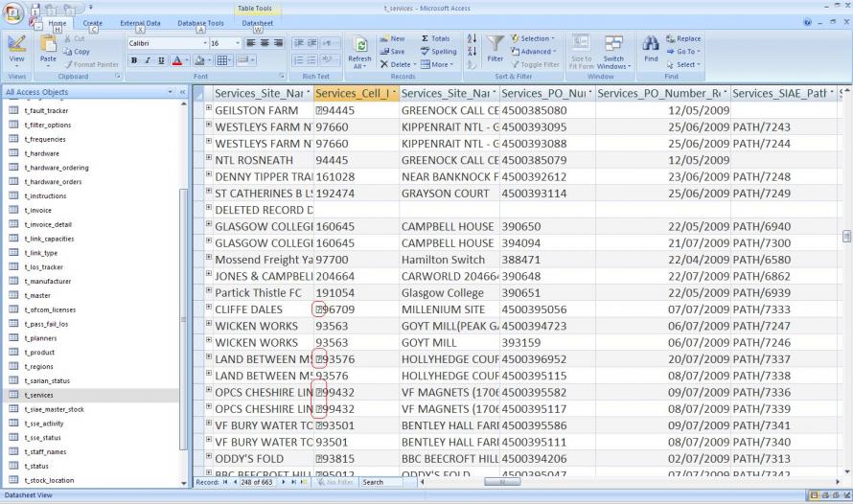Toggle italic formatting
853x504 pixels.
coord(149,60)
